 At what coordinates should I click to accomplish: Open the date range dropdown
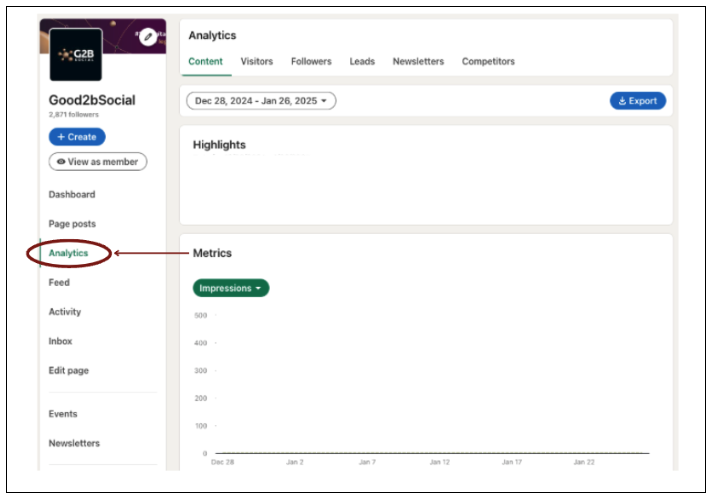coord(261,101)
